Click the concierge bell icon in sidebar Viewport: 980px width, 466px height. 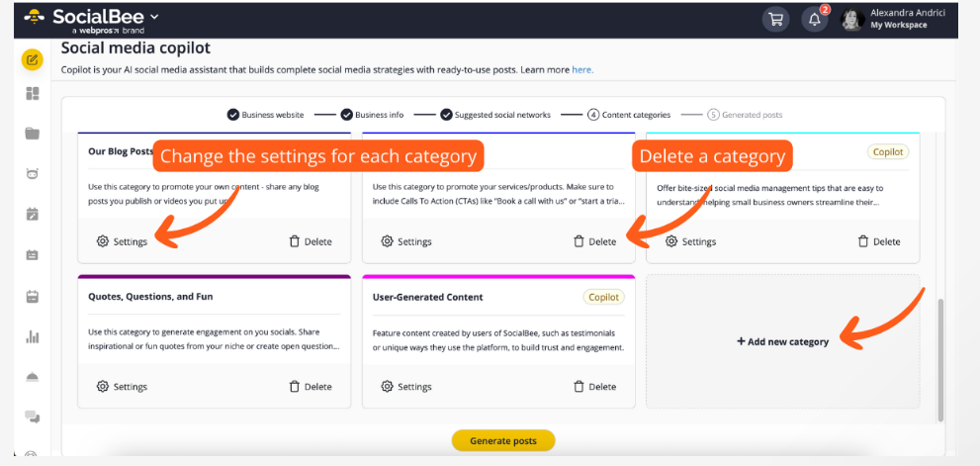coord(32,376)
